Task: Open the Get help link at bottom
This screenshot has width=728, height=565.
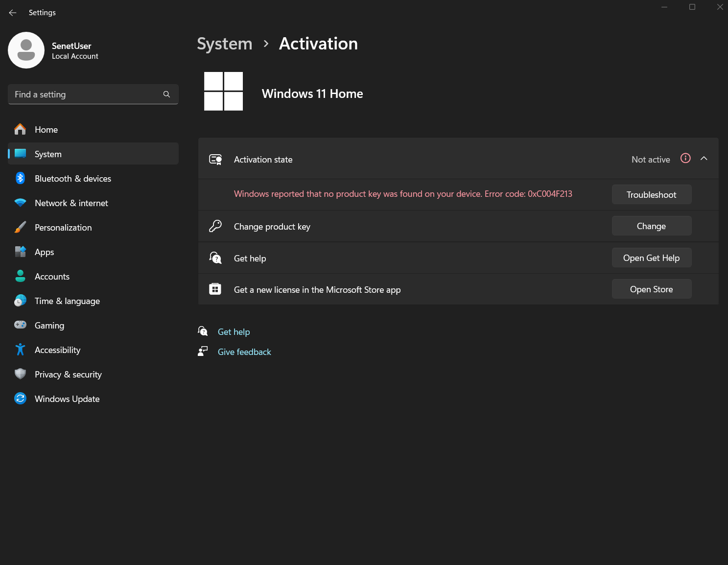Action: pyautogui.click(x=234, y=332)
